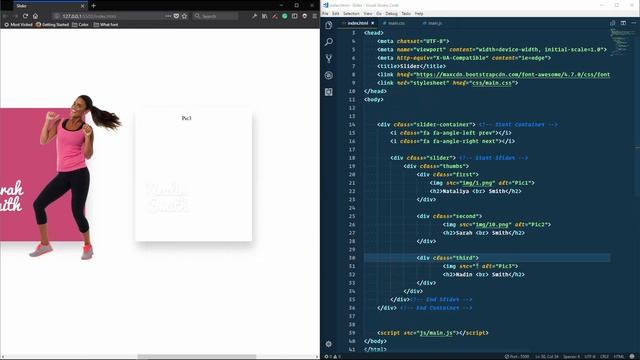The width and height of the screenshot is (640, 360).
Task: Click the code minimap in editor
Action: tap(623, 42)
